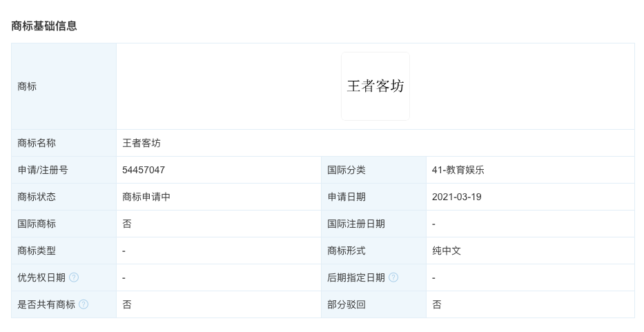Click the 国际商标 field label

[37, 224]
